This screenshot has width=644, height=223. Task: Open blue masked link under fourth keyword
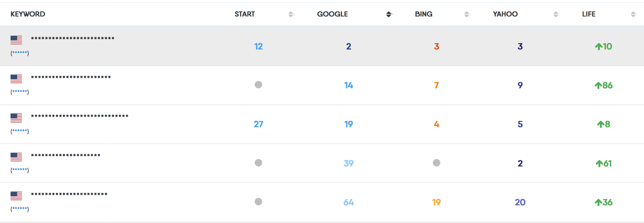tap(20, 170)
